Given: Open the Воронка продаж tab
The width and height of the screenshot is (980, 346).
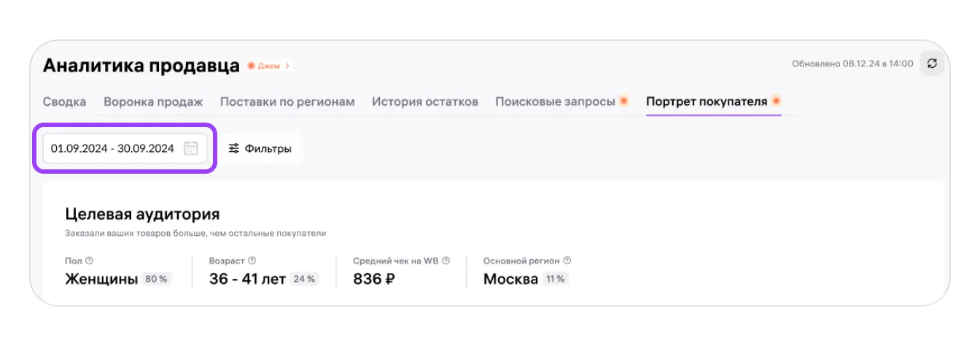Looking at the screenshot, I should (153, 102).
